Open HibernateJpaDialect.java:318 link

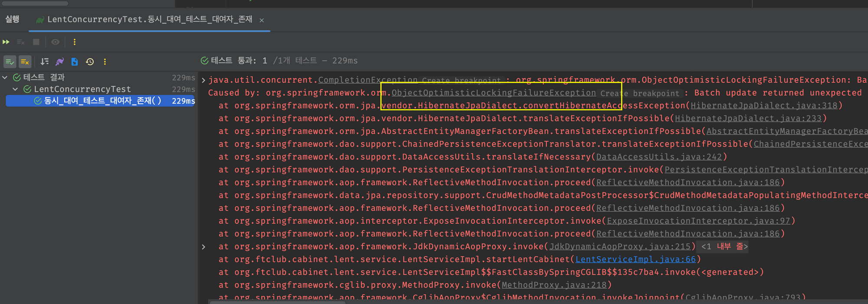(764, 105)
